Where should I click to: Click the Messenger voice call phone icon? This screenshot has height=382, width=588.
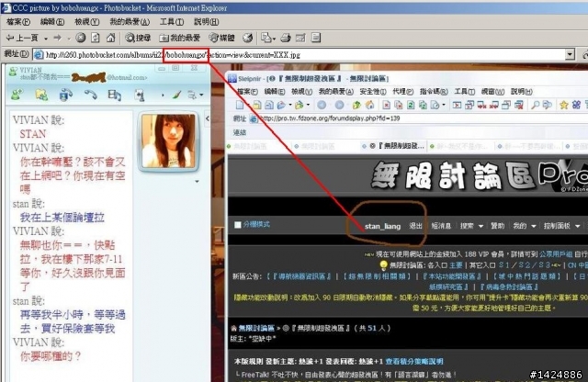pos(90,95)
